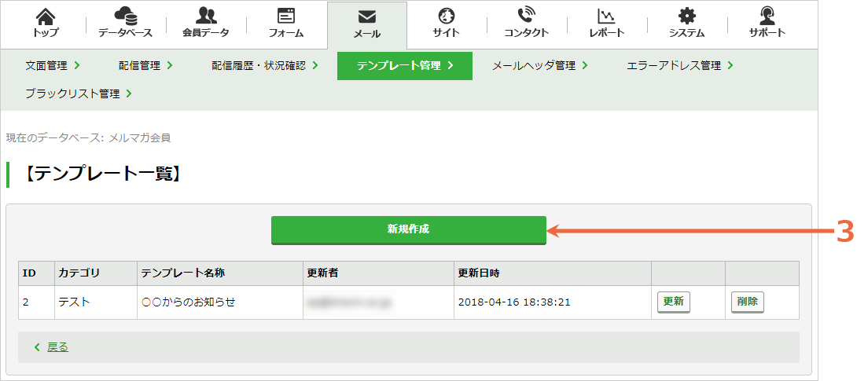Follow the 戻る link

[x=57, y=347]
